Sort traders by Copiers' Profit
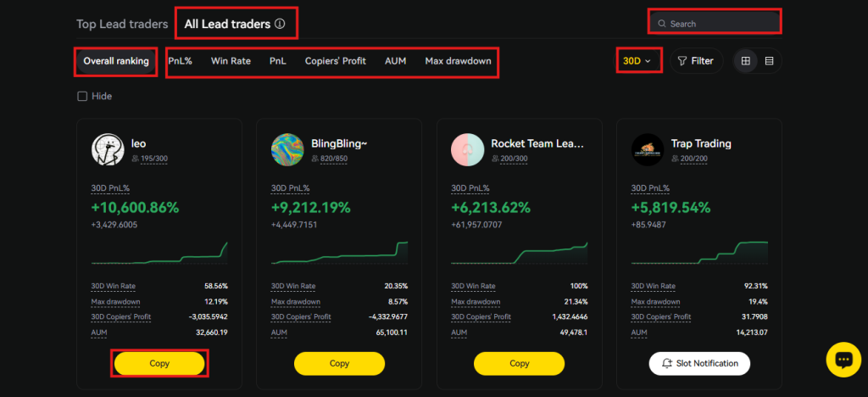Viewport: 868px width, 397px height. tap(336, 61)
